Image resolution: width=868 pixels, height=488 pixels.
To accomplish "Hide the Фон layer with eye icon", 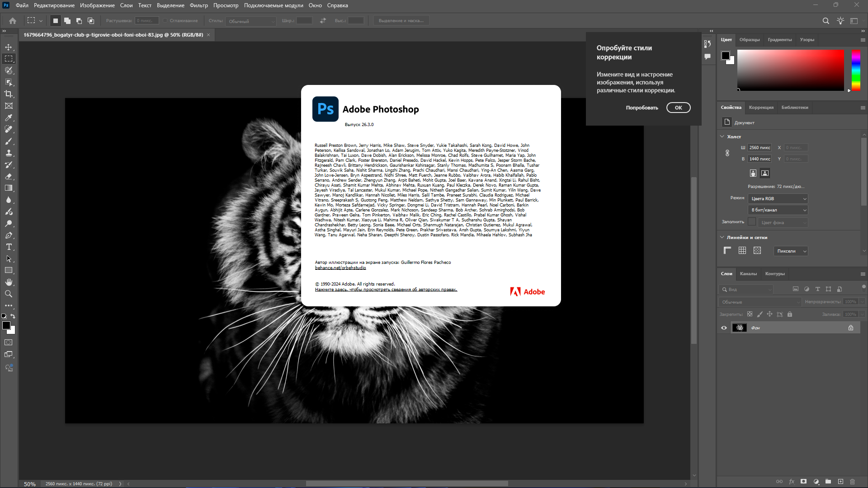I will [724, 328].
